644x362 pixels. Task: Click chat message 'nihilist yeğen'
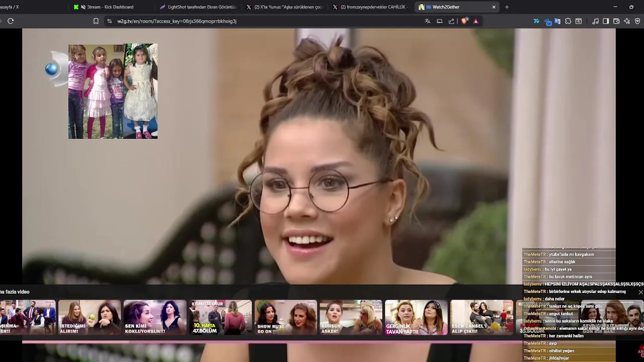561,351
